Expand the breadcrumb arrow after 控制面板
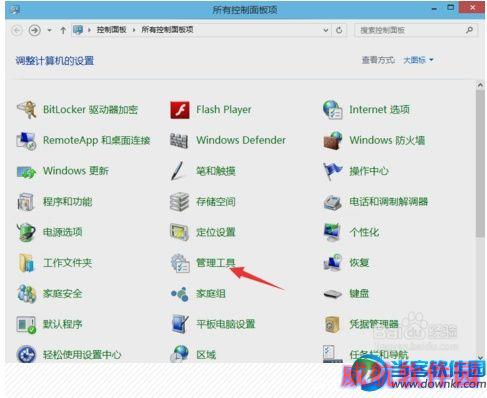The image size is (487, 398). 134,30
